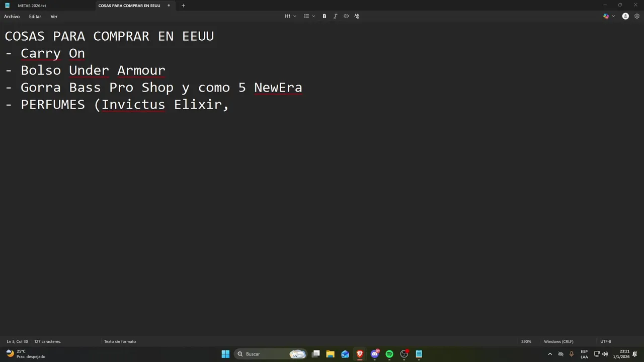Click the Notepad icon in the taskbar
Viewport: 644px width, 362px height.
pyautogui.click(x=419, y=354)
